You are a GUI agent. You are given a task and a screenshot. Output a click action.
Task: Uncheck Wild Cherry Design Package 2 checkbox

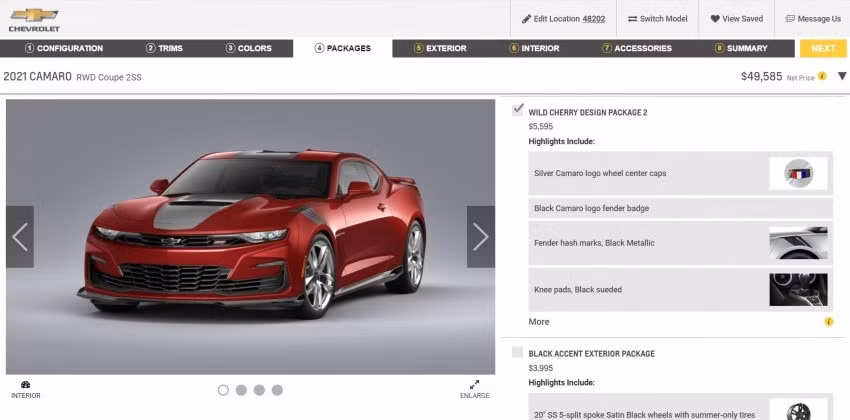[x=518, y=110]
